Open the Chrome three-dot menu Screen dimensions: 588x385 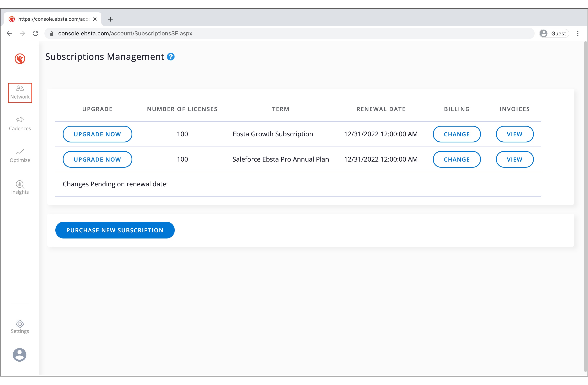(578, 33)
